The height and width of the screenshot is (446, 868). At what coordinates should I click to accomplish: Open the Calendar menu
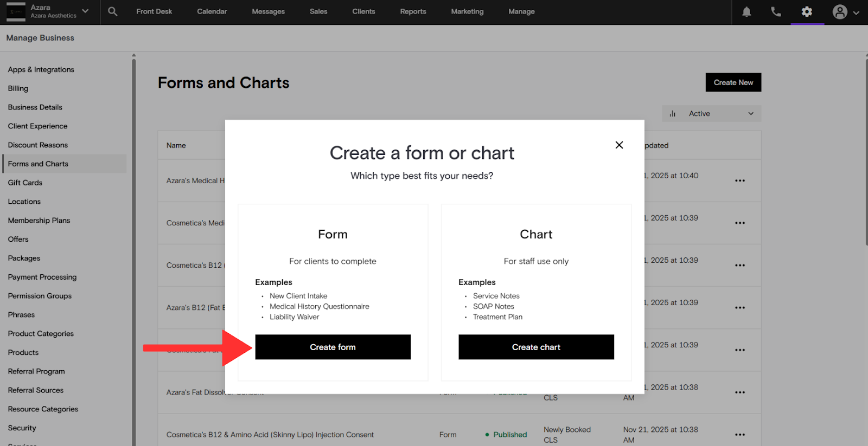point(212,11)
